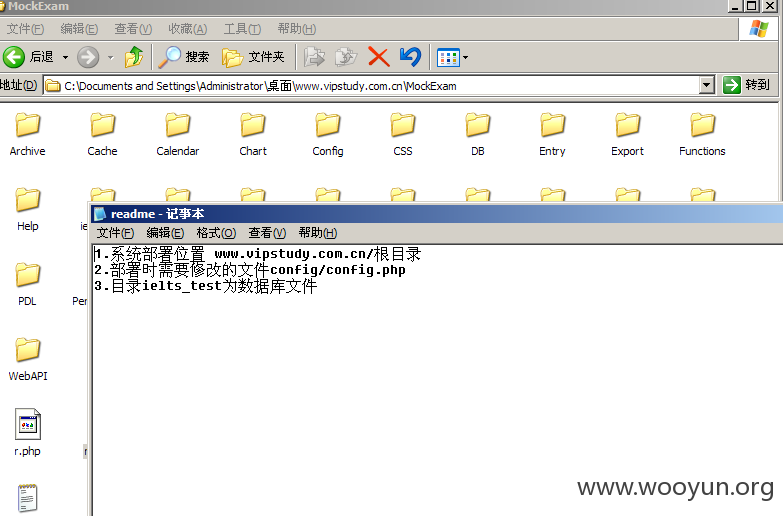Screen dimensions: 783x516
Task: Select the Entry folder
Action: click(552, 134)
